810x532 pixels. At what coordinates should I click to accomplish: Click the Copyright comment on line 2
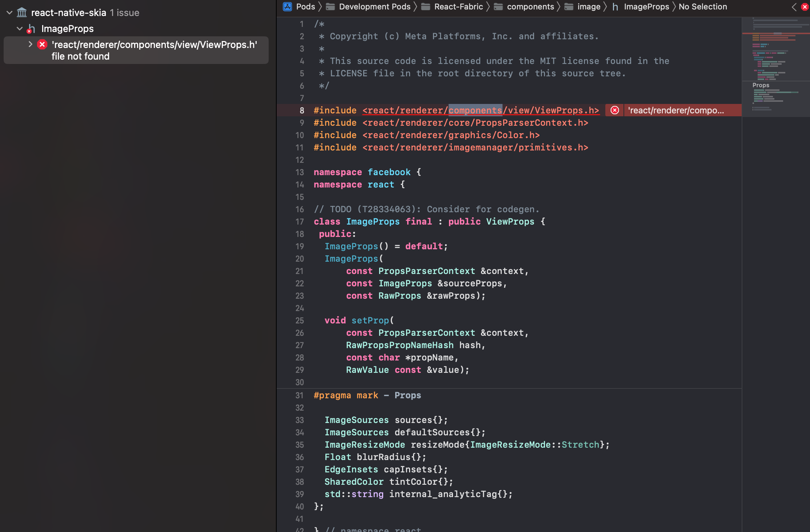click(458, 36)
